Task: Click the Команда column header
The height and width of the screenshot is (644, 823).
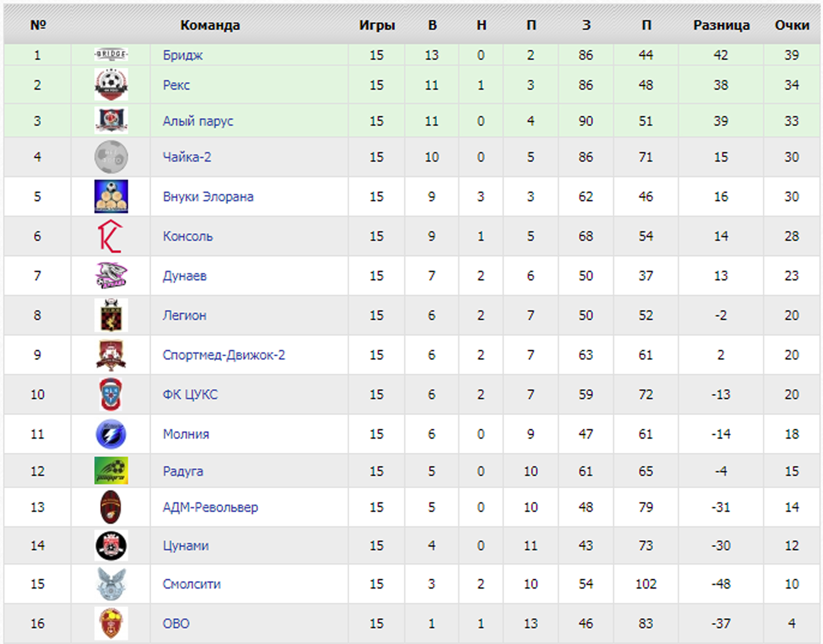Action: [x=210, y=25]
